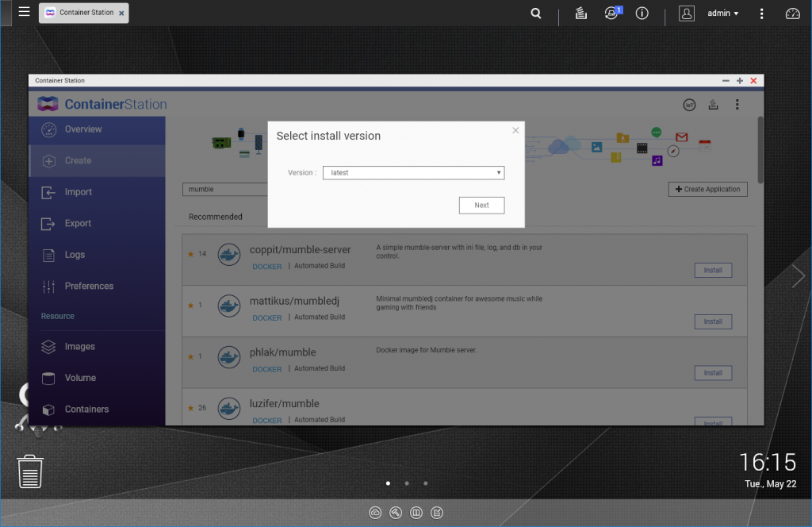Click docker whale icon for mattikus/mumbledj

228,306
